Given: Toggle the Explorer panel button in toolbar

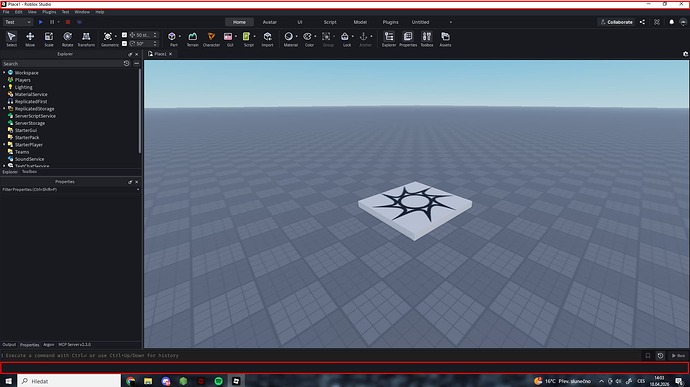Looking at the screenshot, I should coord(389,39).
